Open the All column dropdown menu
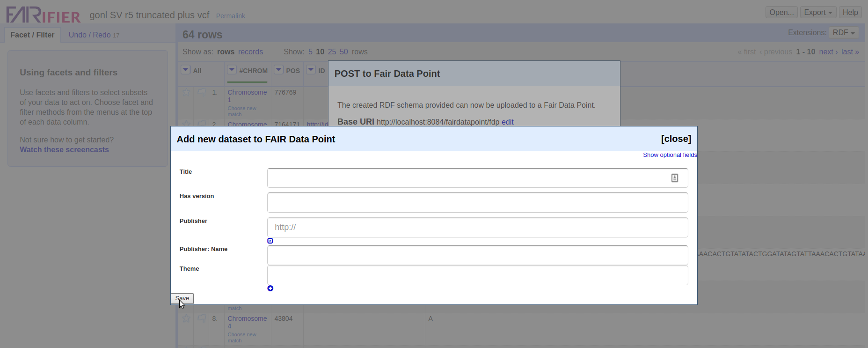868x348 pixels. click(x=186, y=70)
